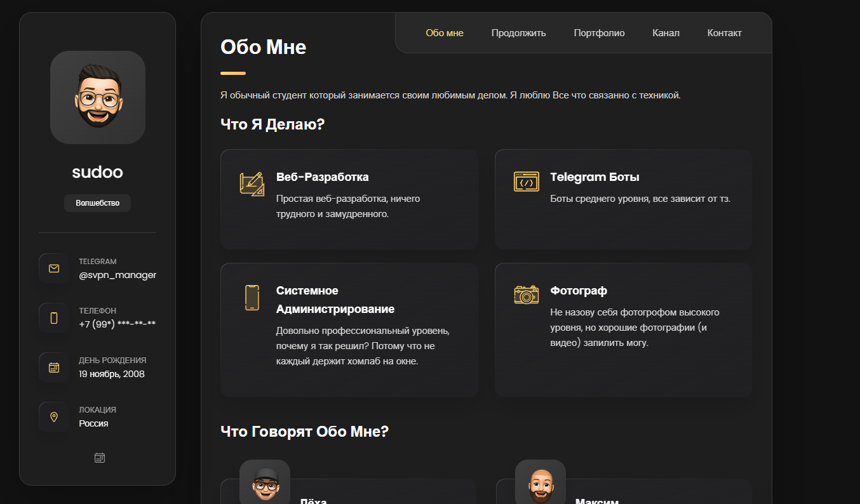Click the Веб-Разработка design icon
This screenshot has height=504, width=860.
pyautogui.click(x=252, y=184)
